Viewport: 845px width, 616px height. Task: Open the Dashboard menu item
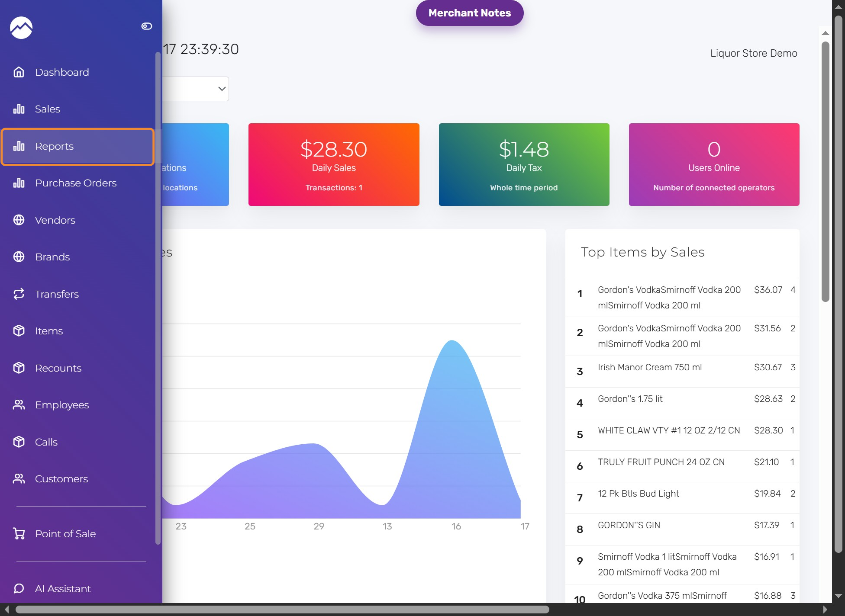pos(78,72)
